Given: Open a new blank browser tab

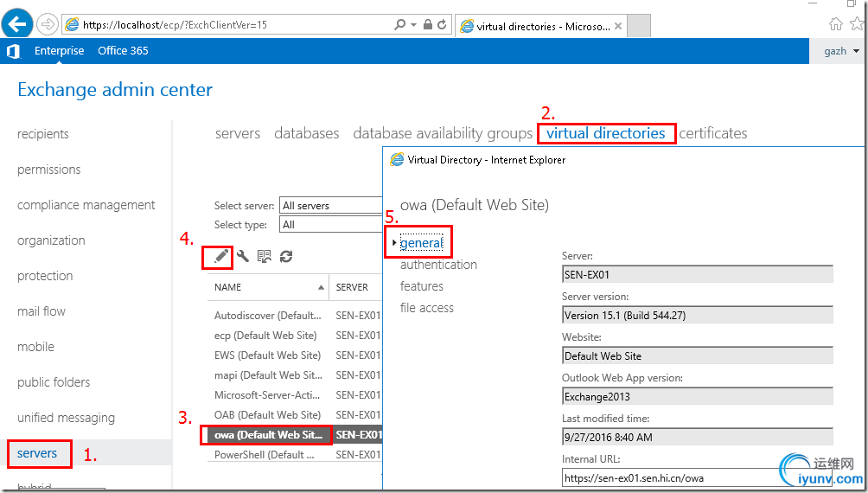Looking at the screenshot, I should click(639, 25).
